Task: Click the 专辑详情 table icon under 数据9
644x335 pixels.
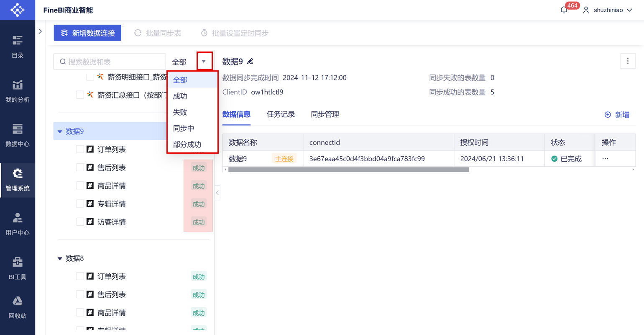Action: [90, 204]
